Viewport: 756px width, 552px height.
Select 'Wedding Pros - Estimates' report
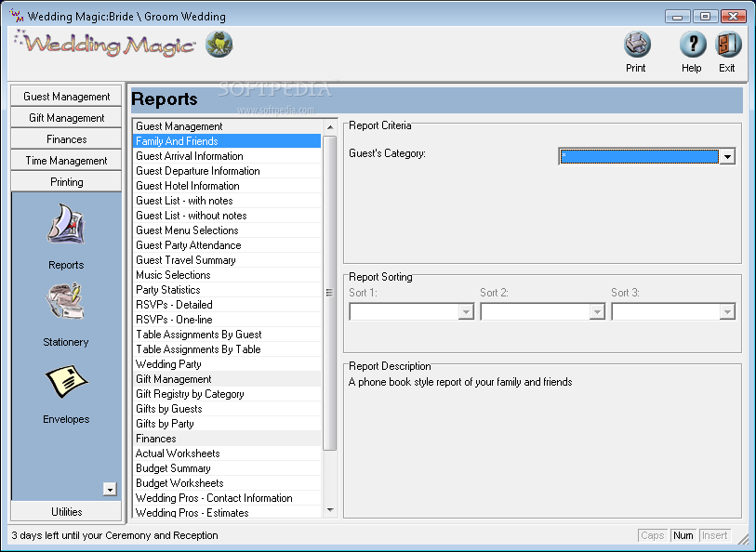point(227,512)
